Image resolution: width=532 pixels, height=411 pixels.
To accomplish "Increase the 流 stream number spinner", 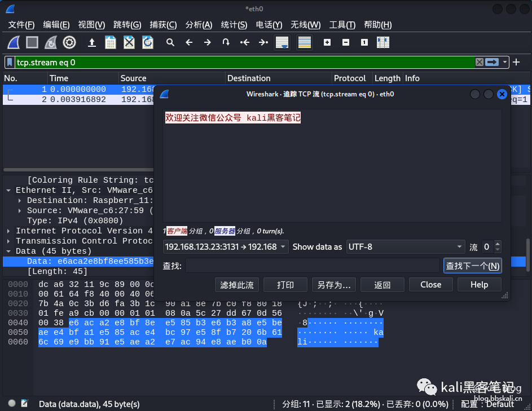I will pyautogui.click(x=498, y=244).
